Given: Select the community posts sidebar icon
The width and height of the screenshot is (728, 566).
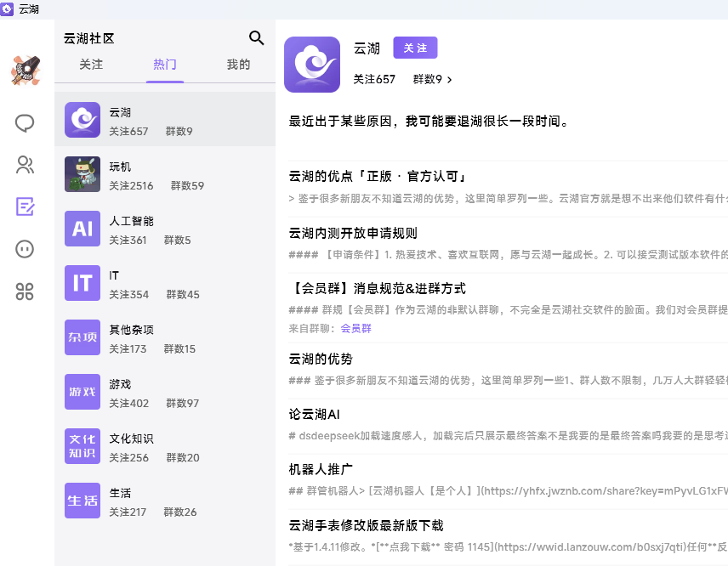Looking at the screenshot, I should coord(25,207).
